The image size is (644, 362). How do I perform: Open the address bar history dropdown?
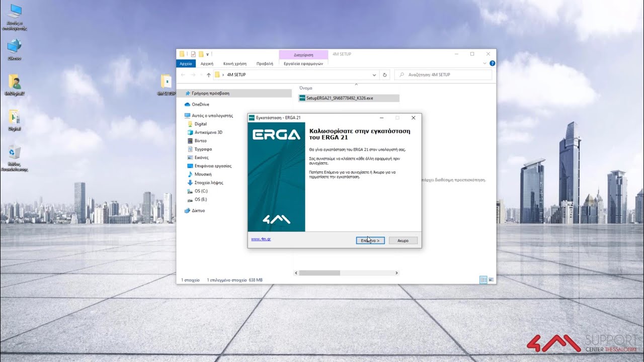coord(374,75)
